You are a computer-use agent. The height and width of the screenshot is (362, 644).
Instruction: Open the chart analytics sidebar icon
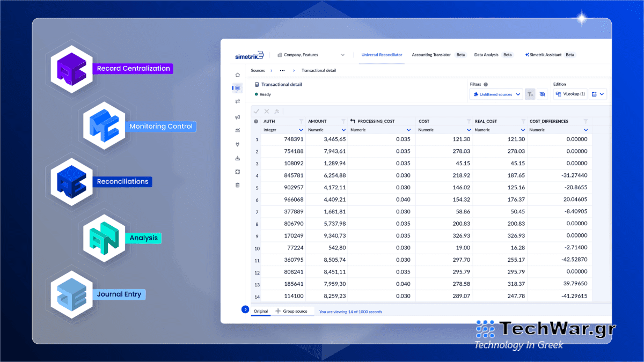238,130
